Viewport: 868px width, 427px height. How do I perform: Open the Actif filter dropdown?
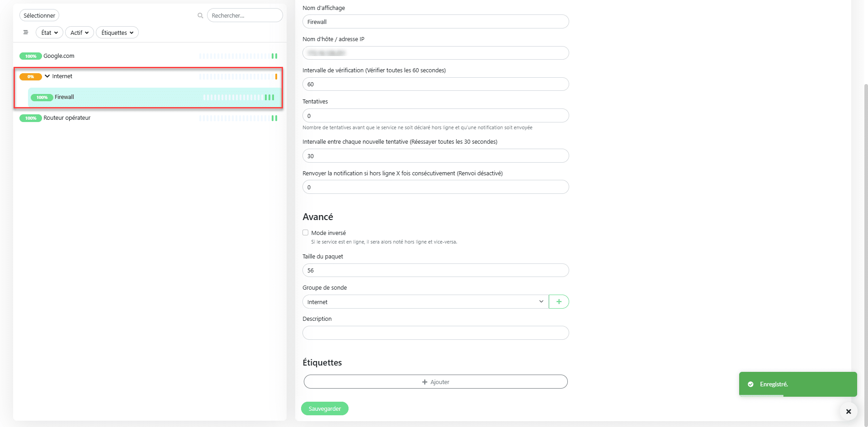click(x=79, y=33)
